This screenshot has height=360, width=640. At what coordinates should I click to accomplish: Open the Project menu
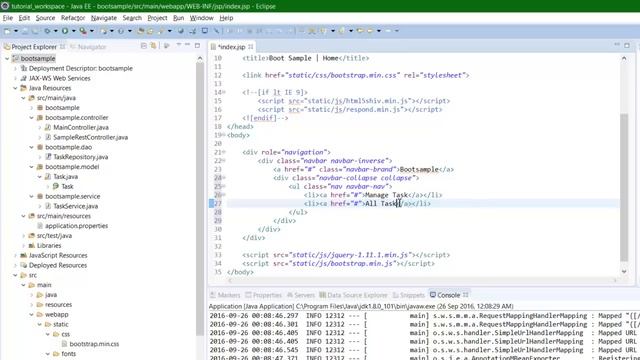point(157,18)
